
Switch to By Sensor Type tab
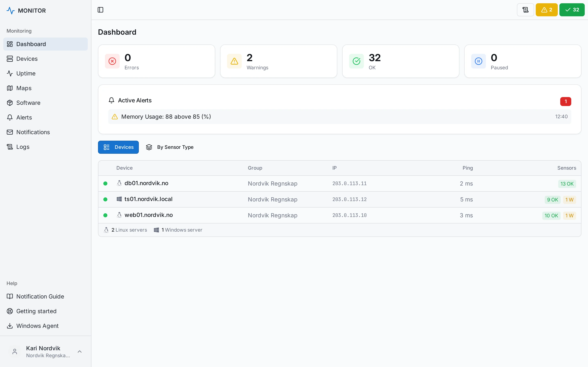170,147
